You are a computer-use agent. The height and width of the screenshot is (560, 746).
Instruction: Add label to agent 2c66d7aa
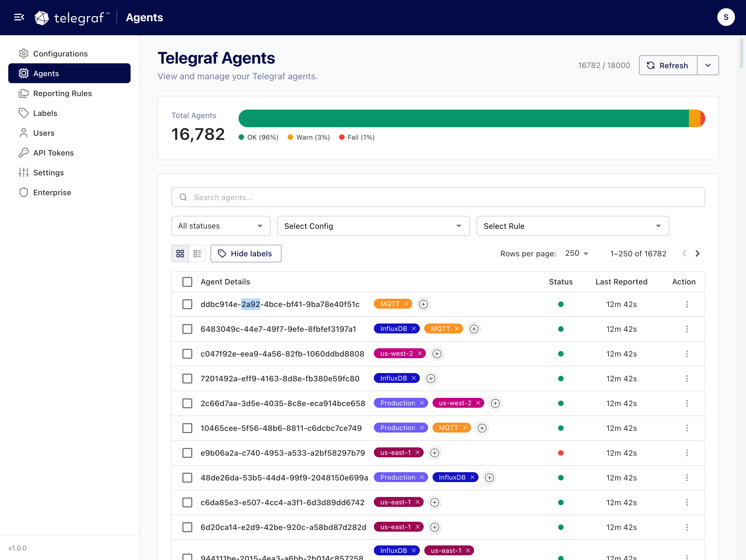click(495, 403)
